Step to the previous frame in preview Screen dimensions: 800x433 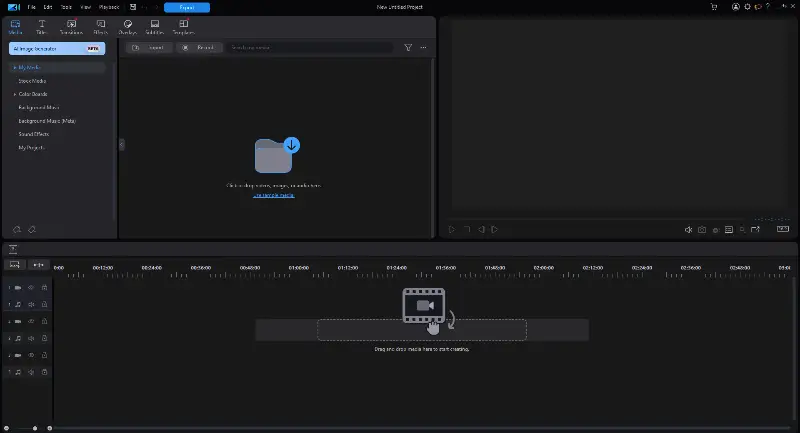click(481, 230)
